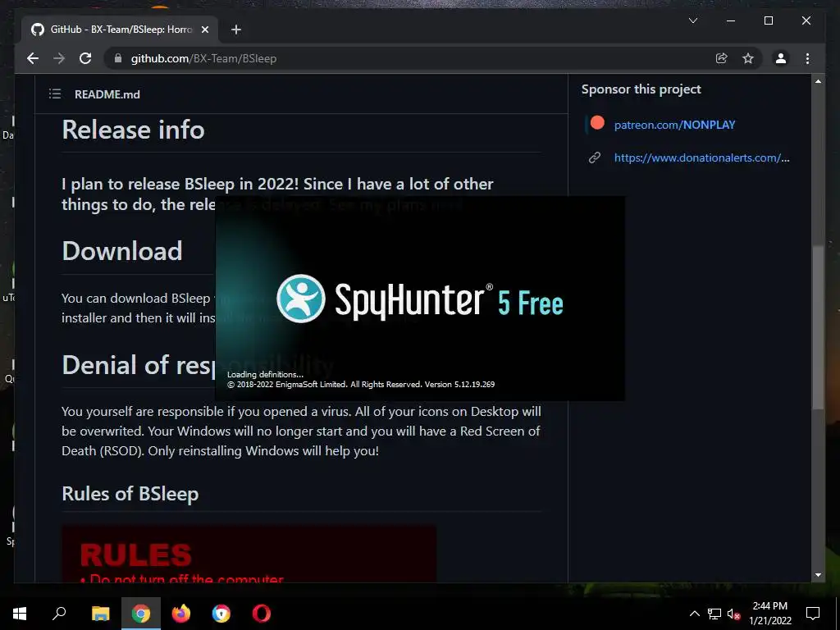Viewport: 840px width, 630px height.
Task: Open the patreon.com/NONPLAY sponsor link
Action: point(674,125)
